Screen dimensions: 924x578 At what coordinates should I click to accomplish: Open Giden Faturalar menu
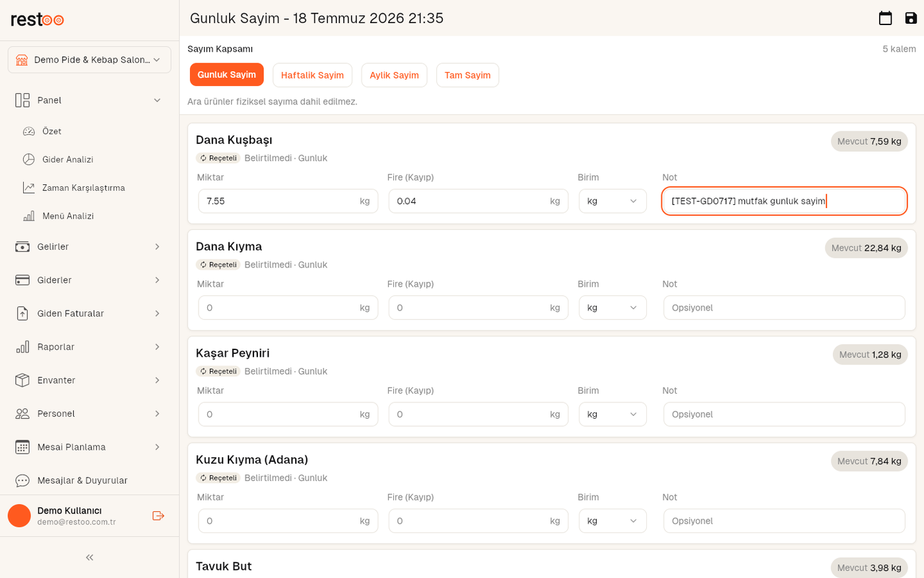point(90,313)
